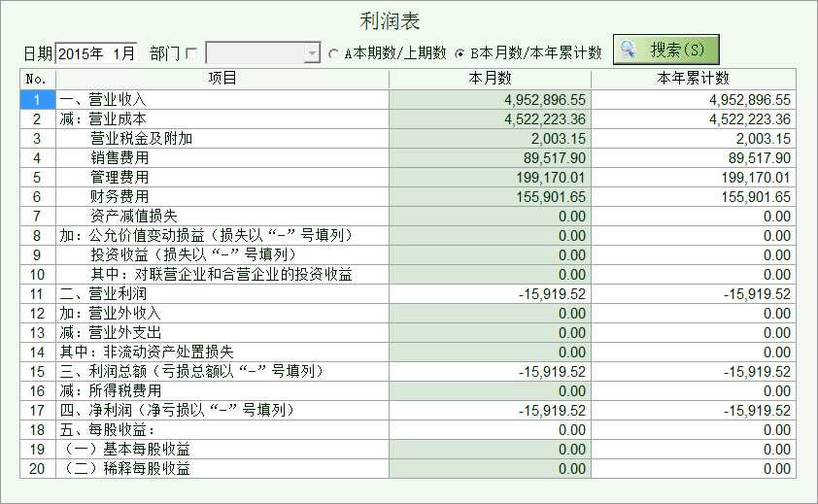
Task: Click the 财务费用 本月数 value 155,901.65
Action: tap(545, 196)
